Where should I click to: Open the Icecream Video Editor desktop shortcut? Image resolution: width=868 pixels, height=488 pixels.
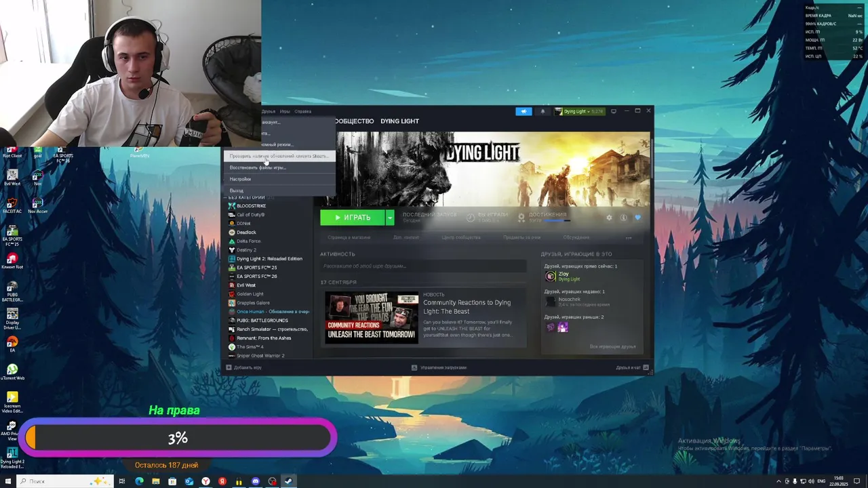[12, 401]
